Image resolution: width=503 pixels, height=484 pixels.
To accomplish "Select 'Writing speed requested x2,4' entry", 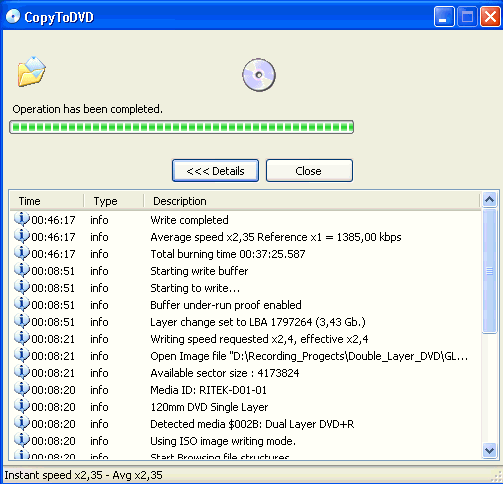I will pyautogui.click(x=245, y=339).
